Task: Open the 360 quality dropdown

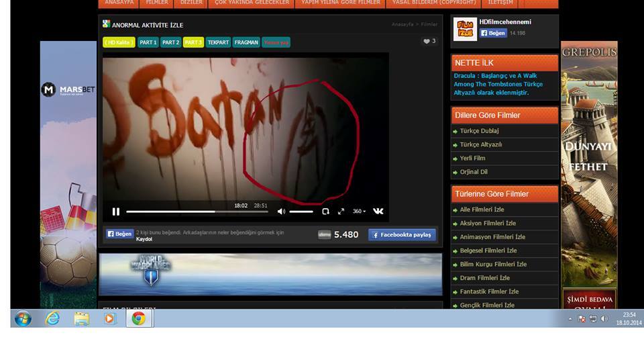Action: [x=359, y=211]
